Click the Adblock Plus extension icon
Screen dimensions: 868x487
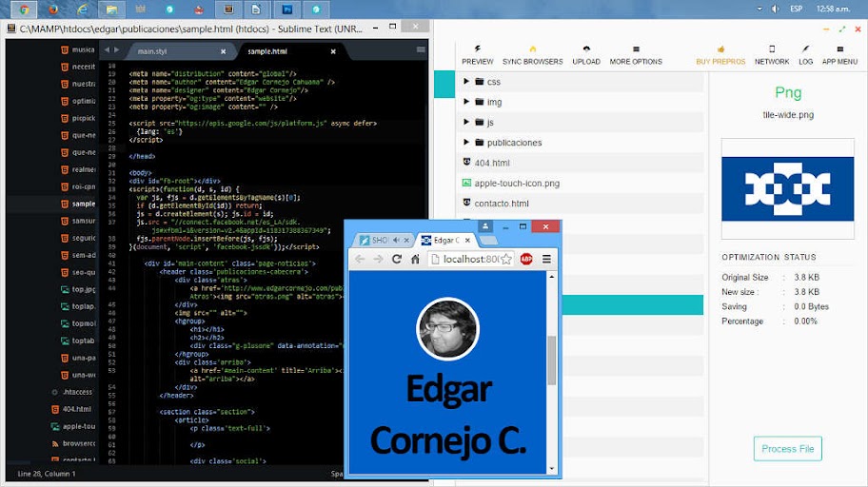[x=526, y=259]
